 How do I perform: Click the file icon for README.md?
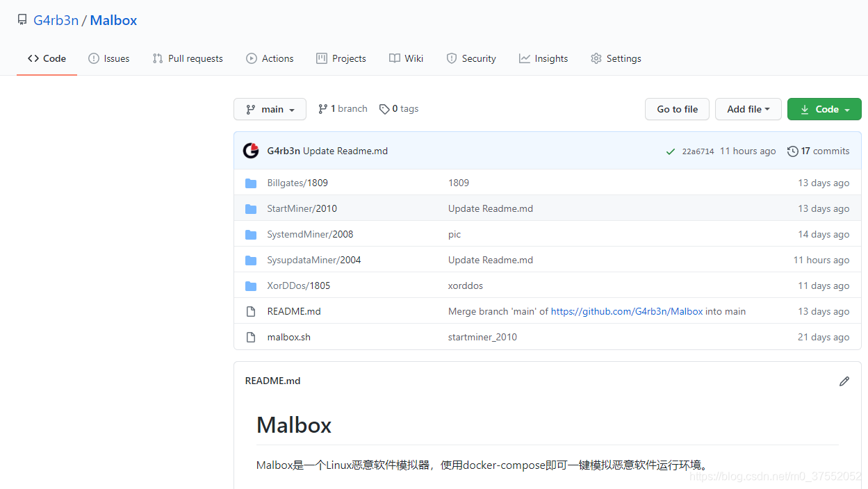click(251, 312)
